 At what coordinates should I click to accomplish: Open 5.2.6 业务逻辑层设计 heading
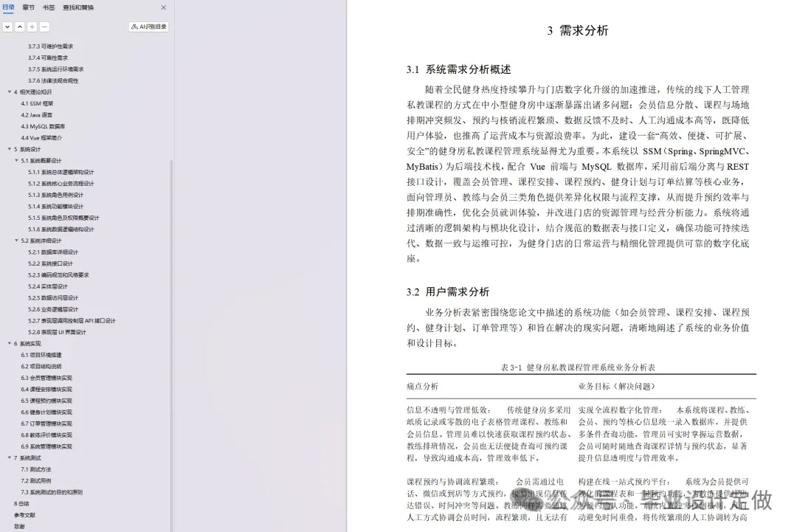pos(53,309)
